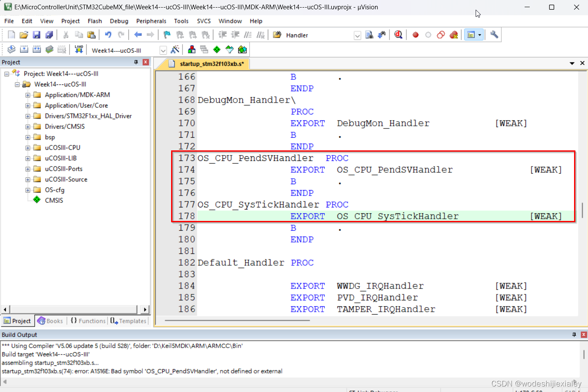This screenshot has height=392, width=588.
Task: Expand the uCOSIII-CPU group
Action: tap(28, 148)
